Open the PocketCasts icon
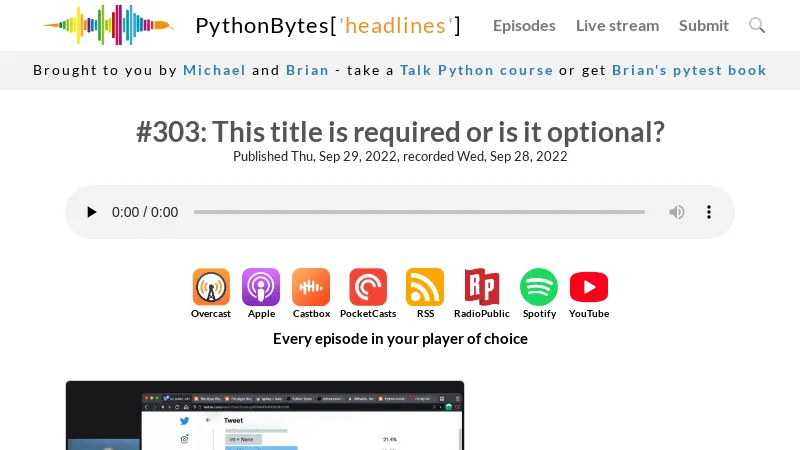The image size is (800, 450). pyautogui.click(x=368, y=287)
